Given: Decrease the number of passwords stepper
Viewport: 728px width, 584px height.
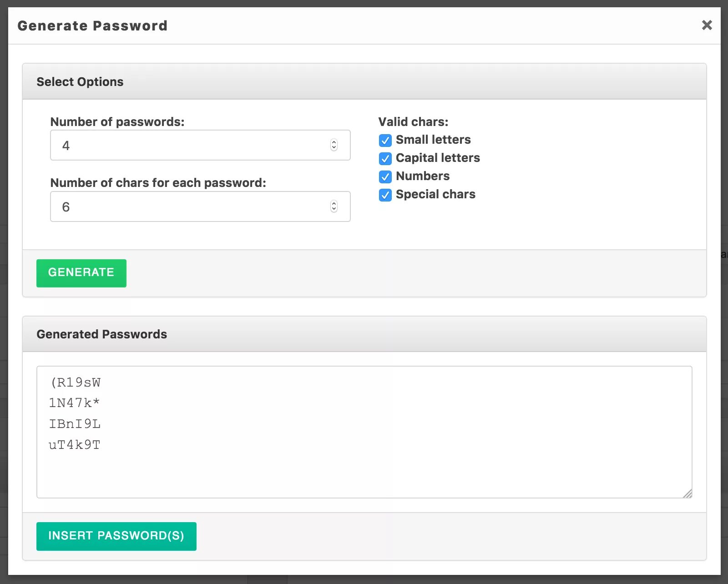Looking at the screenshot, I should click(334, 148).
